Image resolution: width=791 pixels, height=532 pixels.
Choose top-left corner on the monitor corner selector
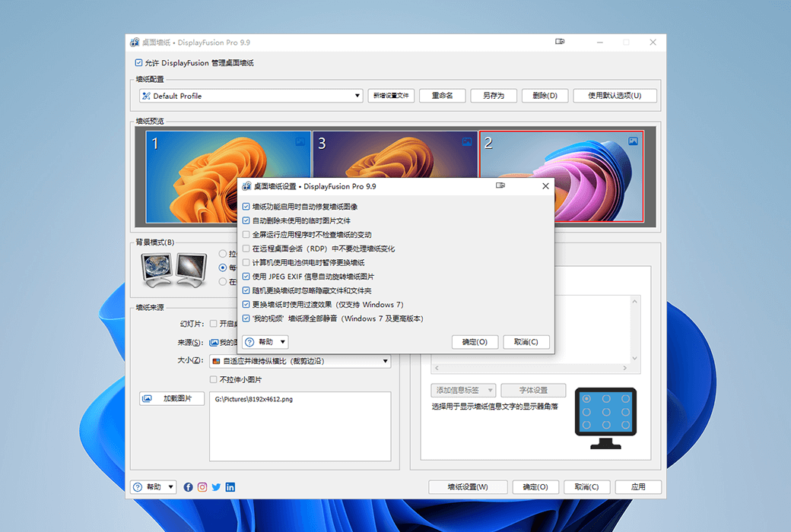pos(586,399)
